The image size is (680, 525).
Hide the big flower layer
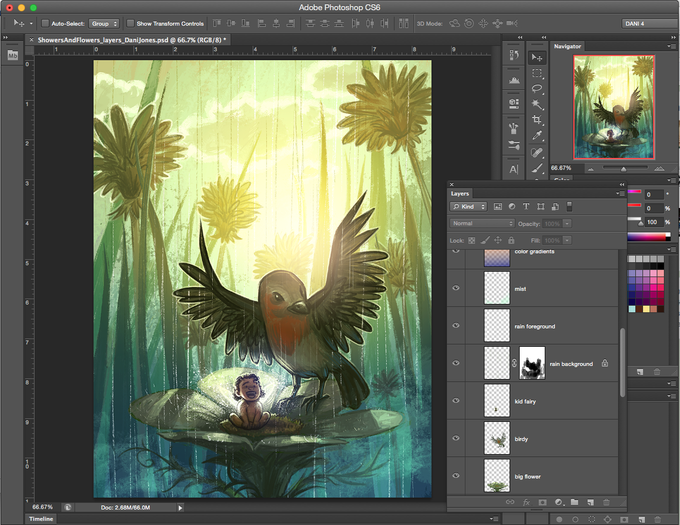coord(456,476)
